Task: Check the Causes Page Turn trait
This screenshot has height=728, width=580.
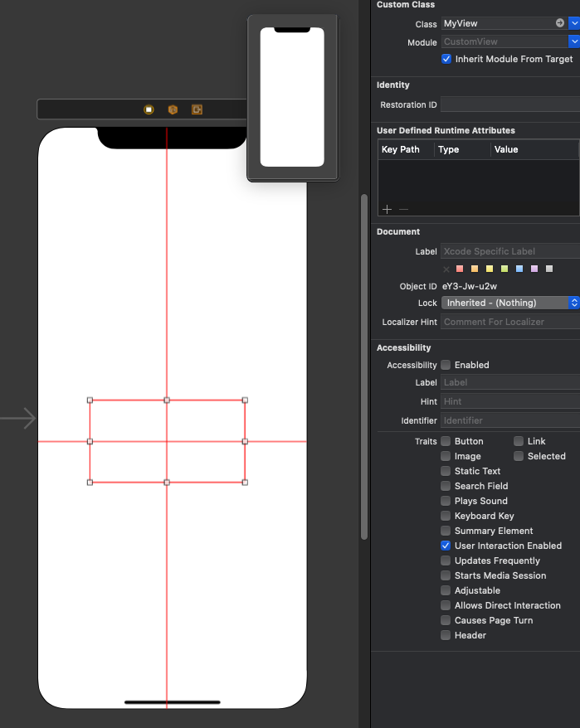Action: pyautogui.click(x=446, y=620)
